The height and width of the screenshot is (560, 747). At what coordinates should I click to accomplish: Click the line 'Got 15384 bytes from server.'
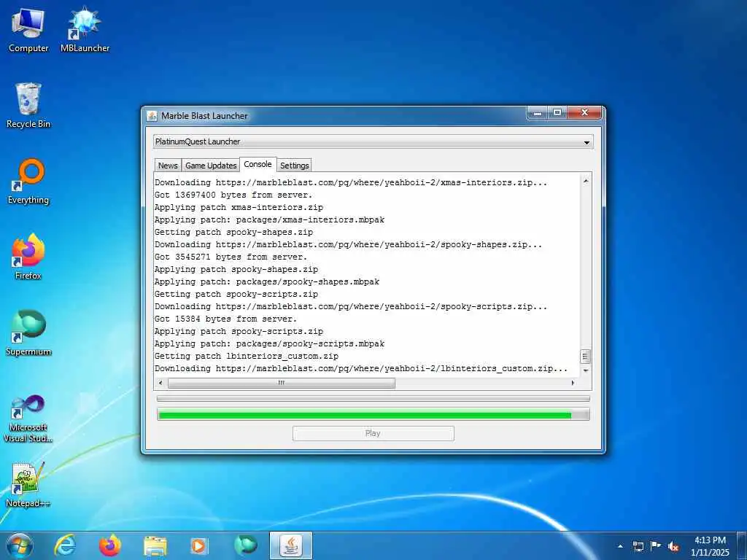225,319
